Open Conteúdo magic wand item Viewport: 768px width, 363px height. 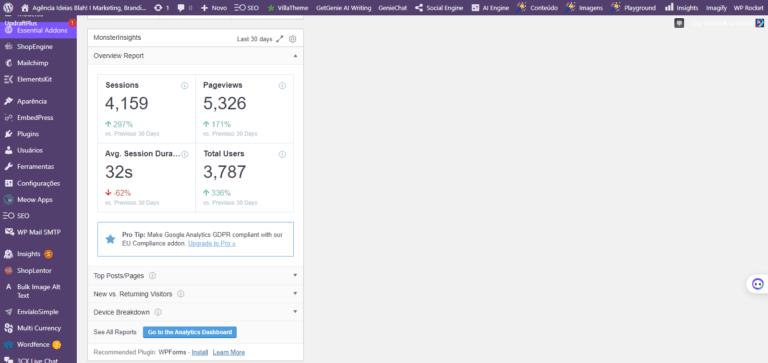(536, 8)
